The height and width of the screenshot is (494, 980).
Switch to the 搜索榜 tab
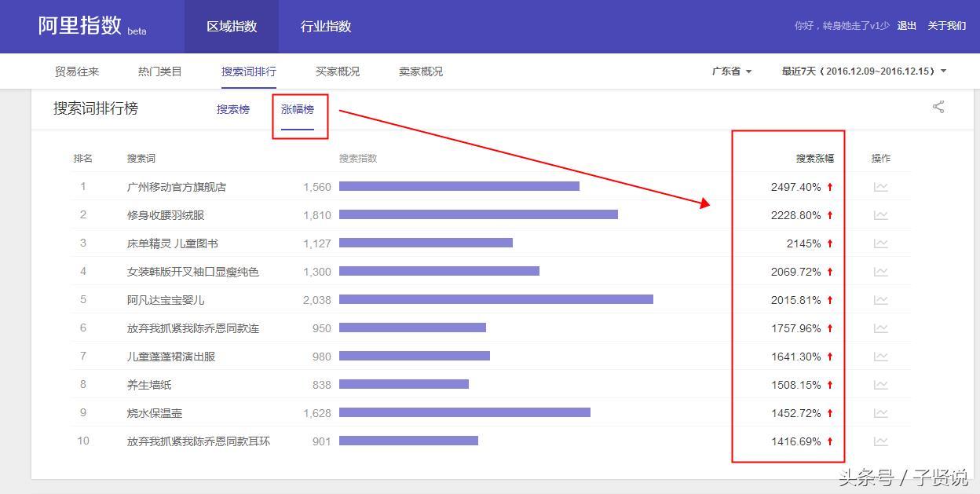click(233, 109)
